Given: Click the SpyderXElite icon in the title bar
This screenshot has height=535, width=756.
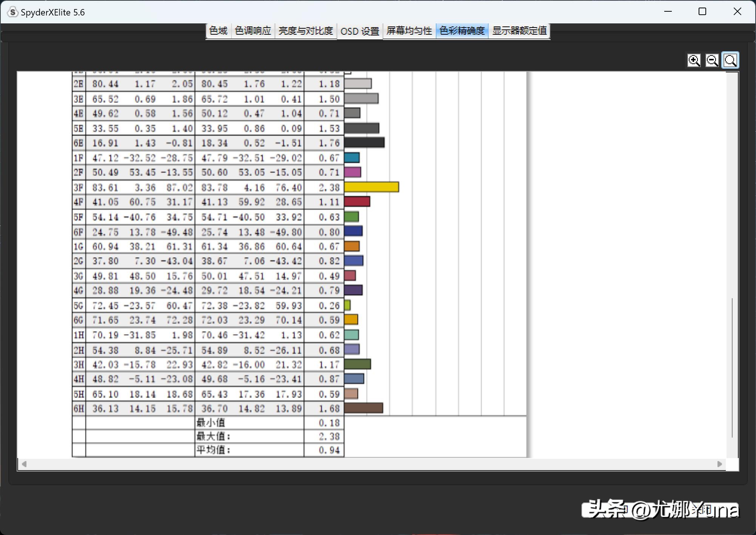Looking at the screenshot, I should click(12, 12).
